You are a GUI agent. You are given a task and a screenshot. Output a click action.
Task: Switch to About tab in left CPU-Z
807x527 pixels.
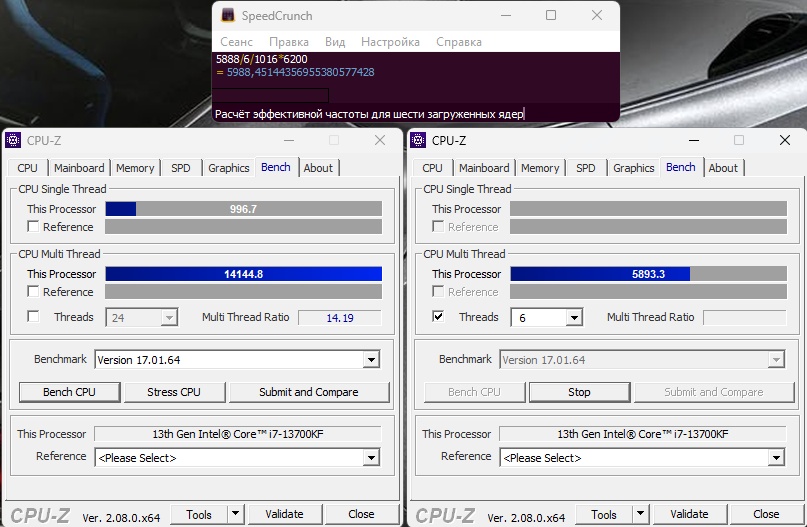point(318,168)
